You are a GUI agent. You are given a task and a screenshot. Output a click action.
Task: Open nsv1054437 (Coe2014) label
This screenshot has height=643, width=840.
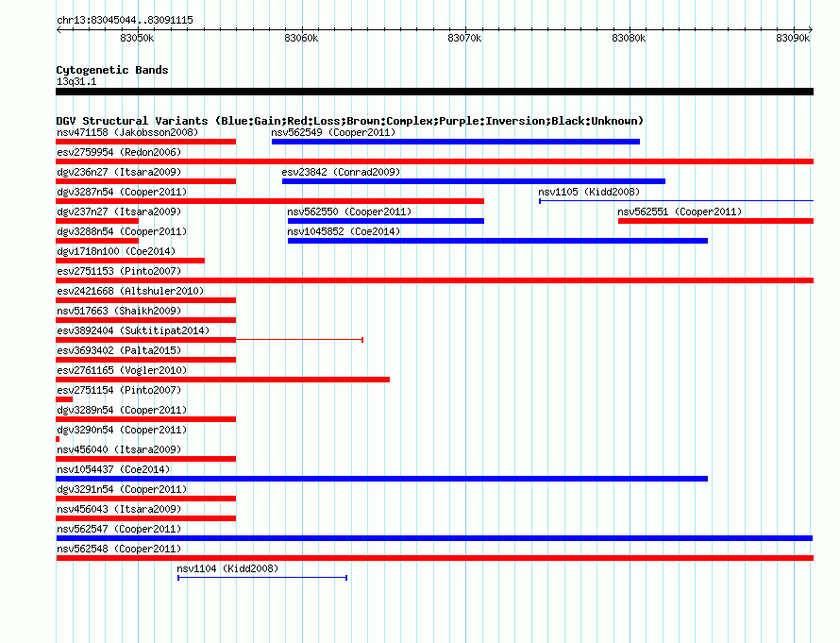[113, 469]
